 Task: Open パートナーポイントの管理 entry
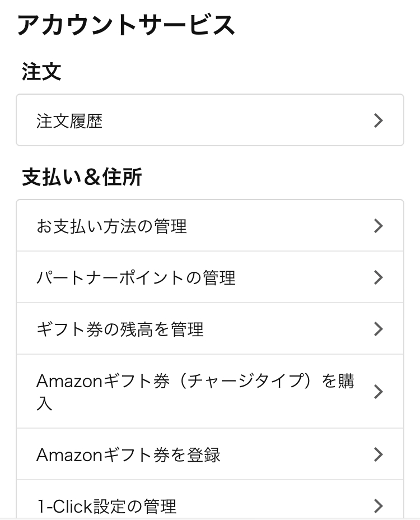click(210, 277)
